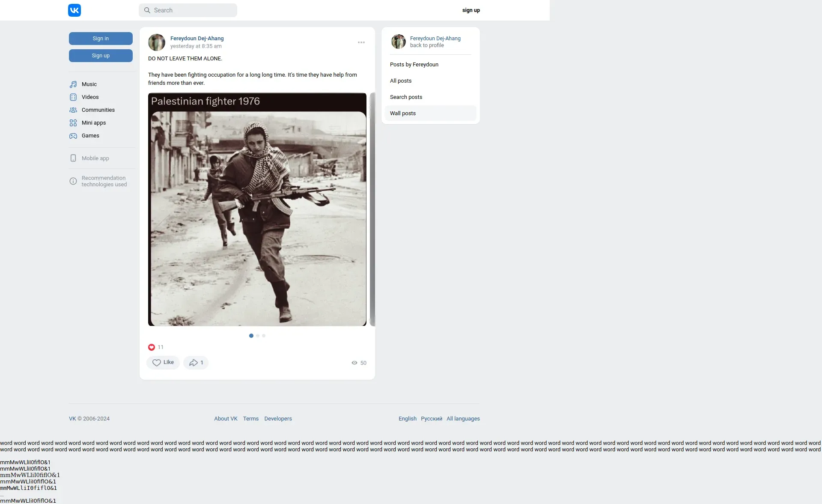Viewport: 822px width, 504px height.
Task: Click the photo carousel scroll strip
Action: [372, 209]
